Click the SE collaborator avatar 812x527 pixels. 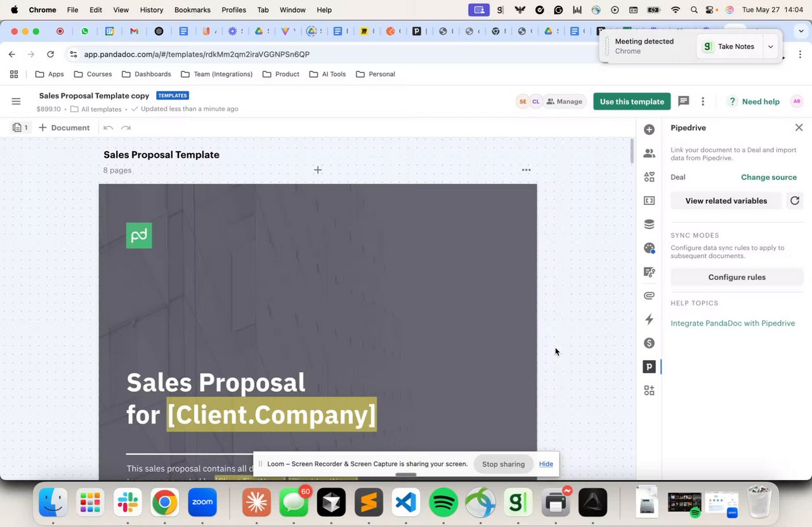pyautogui.click(x=523, y=102)
